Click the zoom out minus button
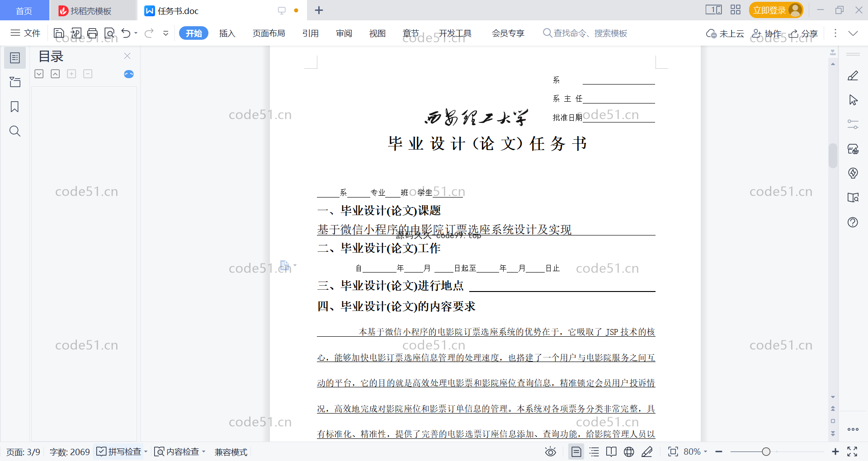The height and width of the screenshot is (461, 868). pyautogui.click(x=719, y=452)
